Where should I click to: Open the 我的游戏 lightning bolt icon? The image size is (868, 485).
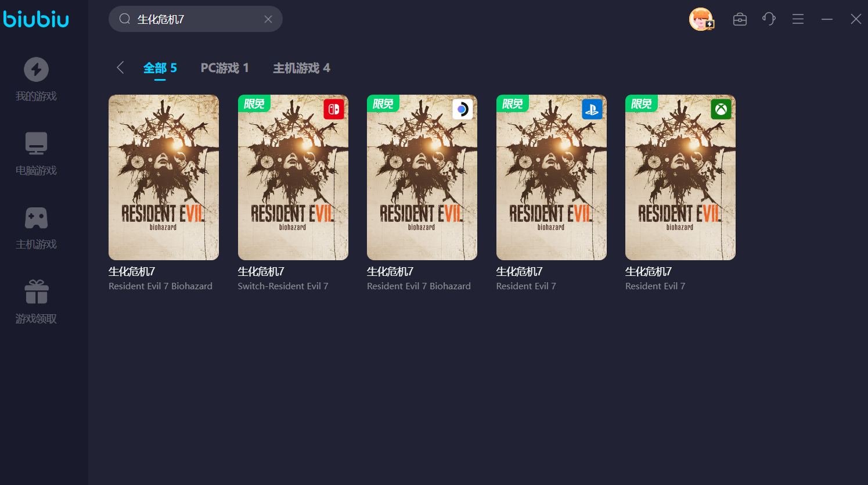tap(36, 70)
